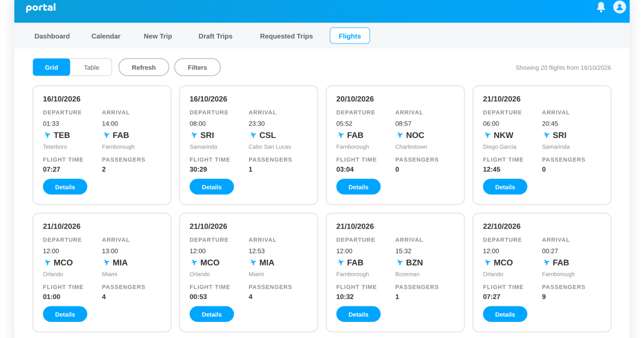Open Details for MCO flight arriving 13:00
This screenshot has height=338, width=644.
[x=65, y=314]
